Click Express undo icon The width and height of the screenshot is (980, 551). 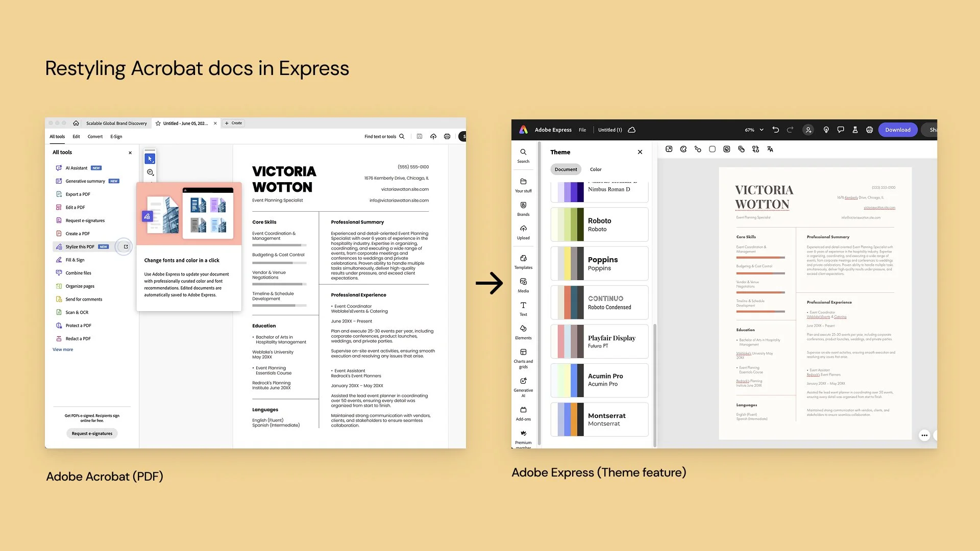776,130
